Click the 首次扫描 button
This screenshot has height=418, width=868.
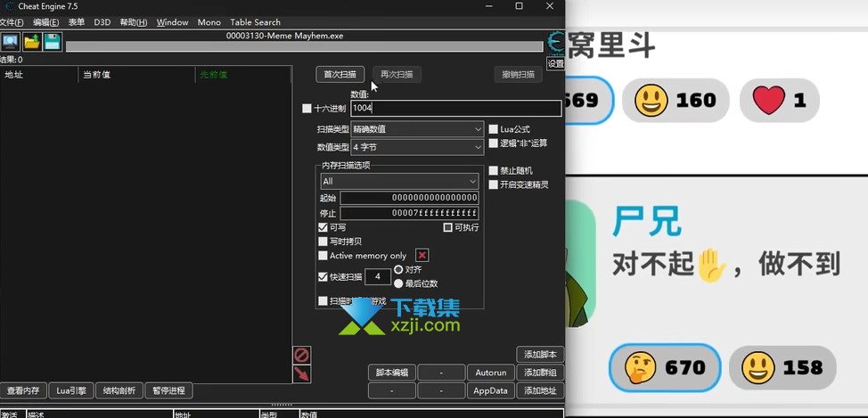[x=340, y=74]
